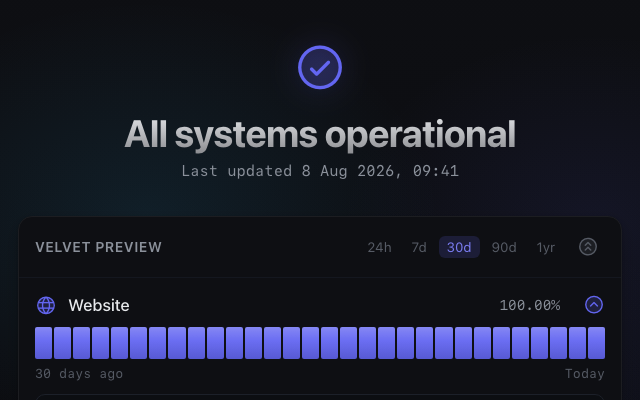Click the 'Today' label under uptime bars

(584, 373)
